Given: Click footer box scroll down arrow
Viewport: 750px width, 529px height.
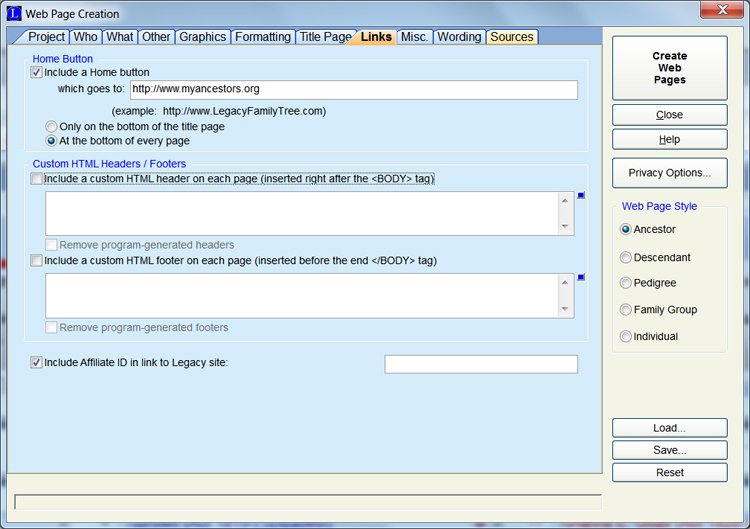Looking at the screenshot, I should point(565,309).
